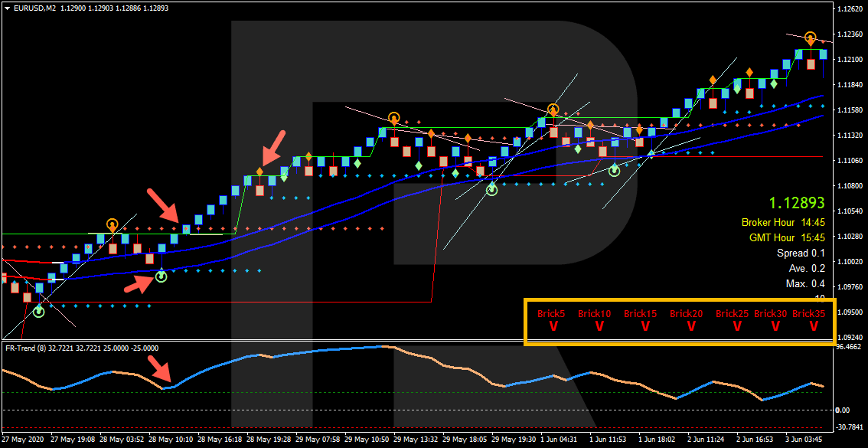Open the EURUSD,M2 chart menu triangle

[7, 8]
